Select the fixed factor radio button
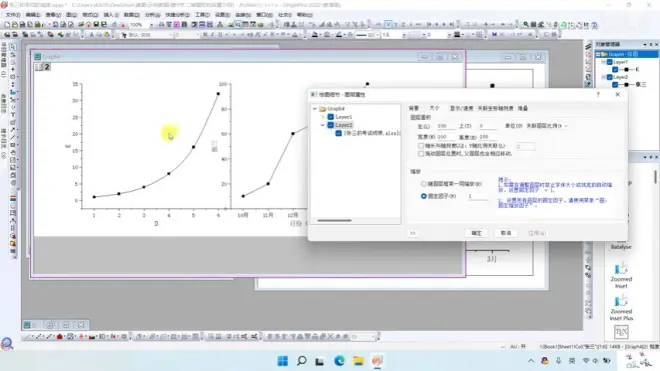 [424, 196]
